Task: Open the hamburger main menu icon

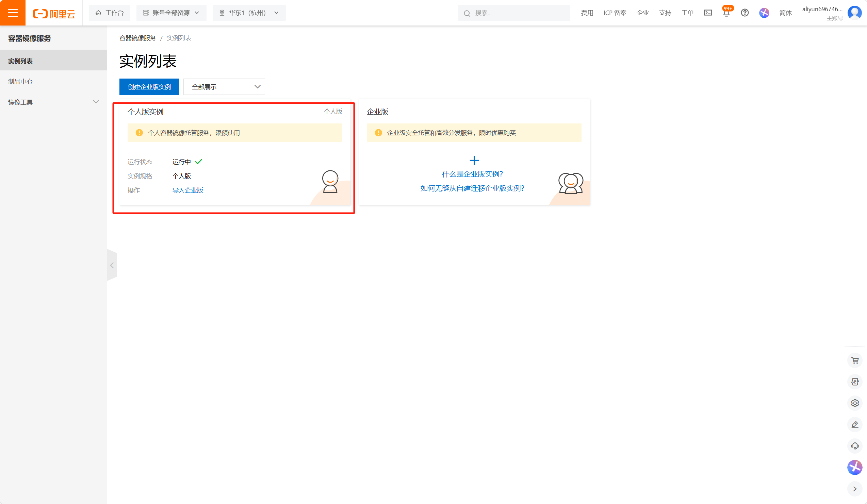Action: (13, 13)
